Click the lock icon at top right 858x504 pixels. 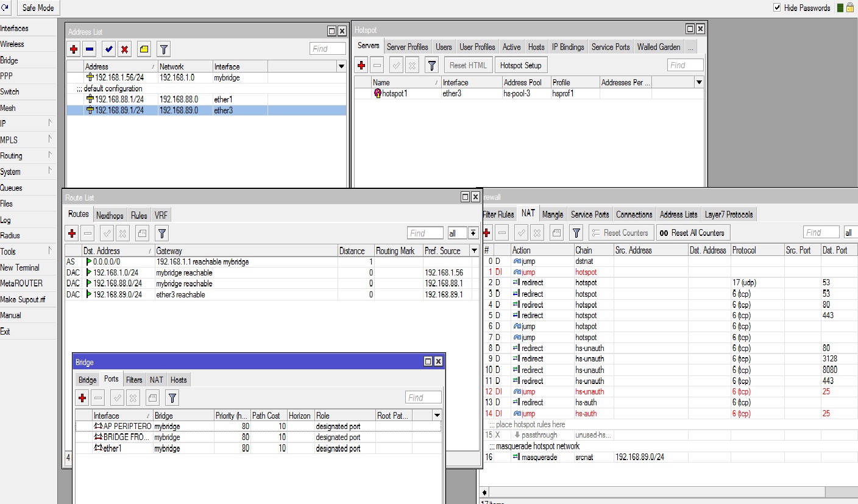tap(851, 8)
